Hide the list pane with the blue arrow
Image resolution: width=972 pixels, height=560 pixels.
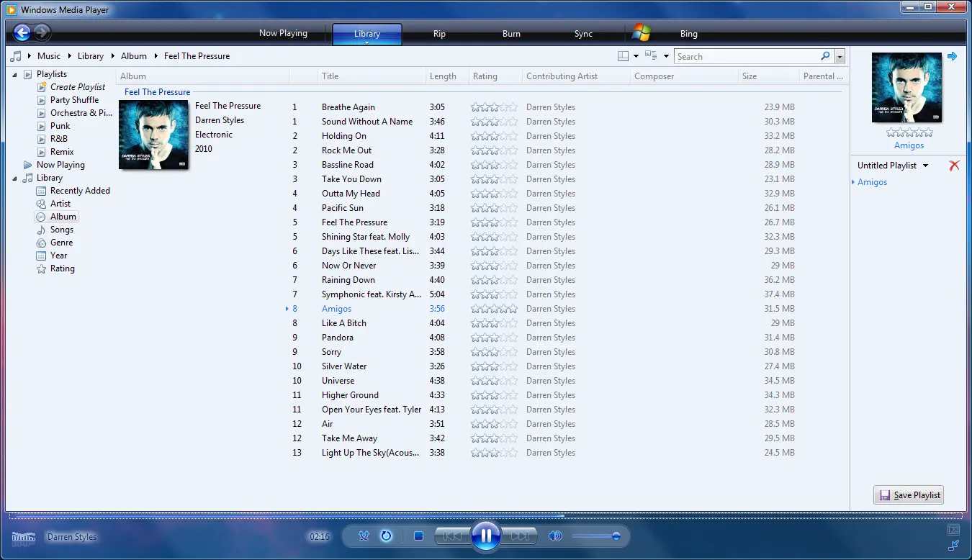tap(952, 56)
